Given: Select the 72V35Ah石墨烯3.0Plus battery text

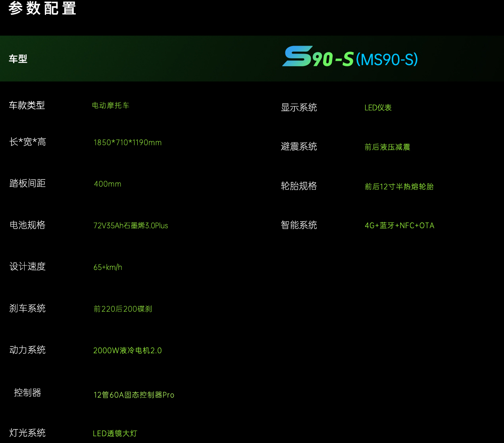Looking at the screenshot, I should tap(131, 225).
